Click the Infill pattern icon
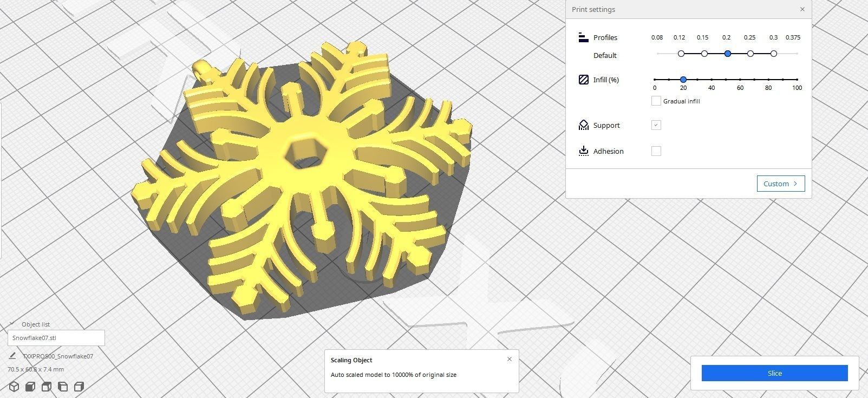 (x=583, y=80)
